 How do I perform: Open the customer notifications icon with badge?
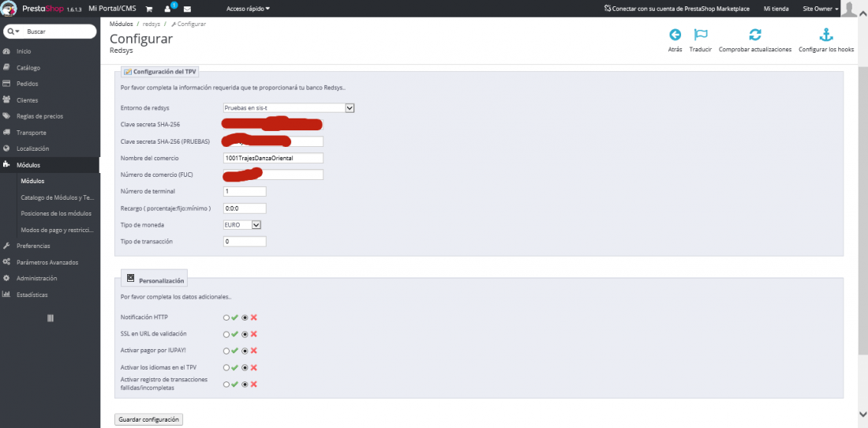(170, 9)
